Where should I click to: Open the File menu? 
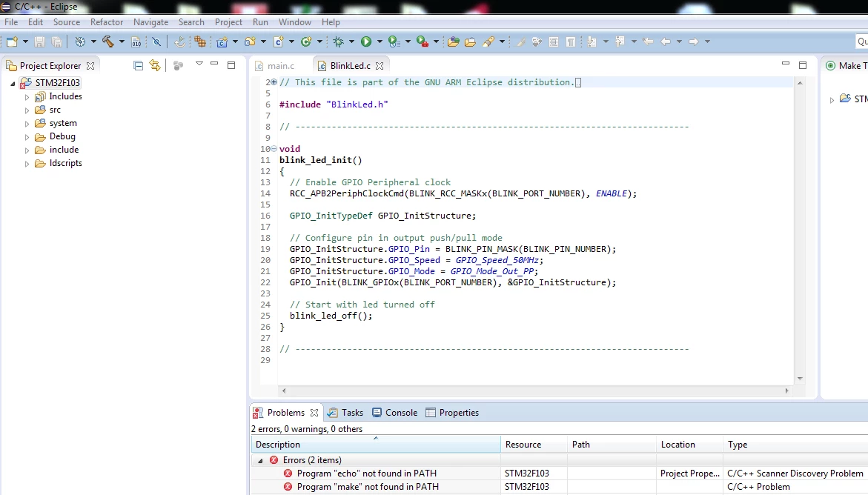(11, 22)
